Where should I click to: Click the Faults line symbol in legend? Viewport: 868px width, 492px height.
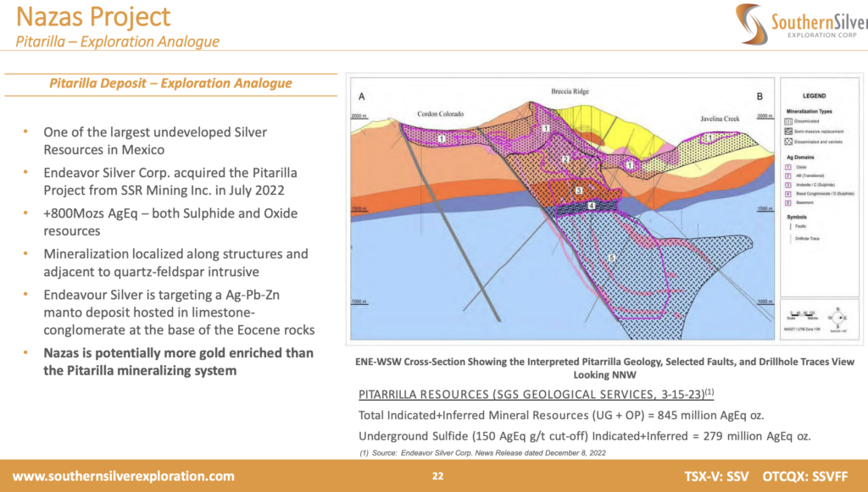(791, 227)
